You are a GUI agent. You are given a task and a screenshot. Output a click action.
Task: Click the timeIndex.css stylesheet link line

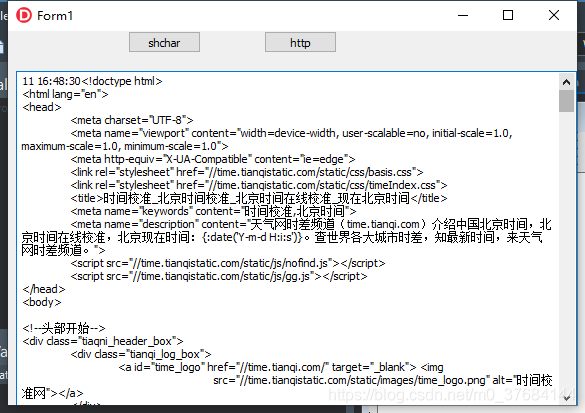click(x=259, y=185)
